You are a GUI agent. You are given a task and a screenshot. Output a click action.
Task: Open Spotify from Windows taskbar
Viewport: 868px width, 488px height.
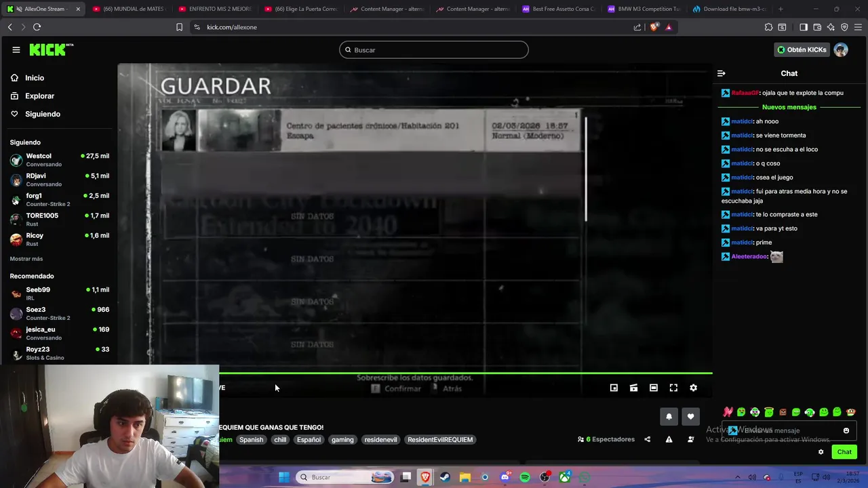(525, 477)
